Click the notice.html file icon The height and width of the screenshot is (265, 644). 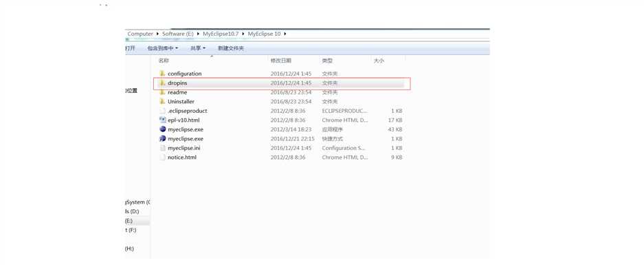163,157
